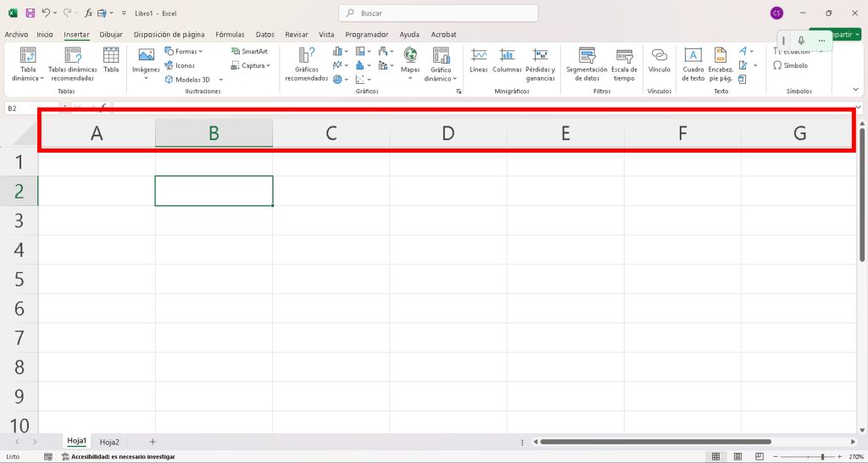The image size is (868, 463).
Task: Click the Escala de tiempo icon
Action: click(x=624, y=63)
